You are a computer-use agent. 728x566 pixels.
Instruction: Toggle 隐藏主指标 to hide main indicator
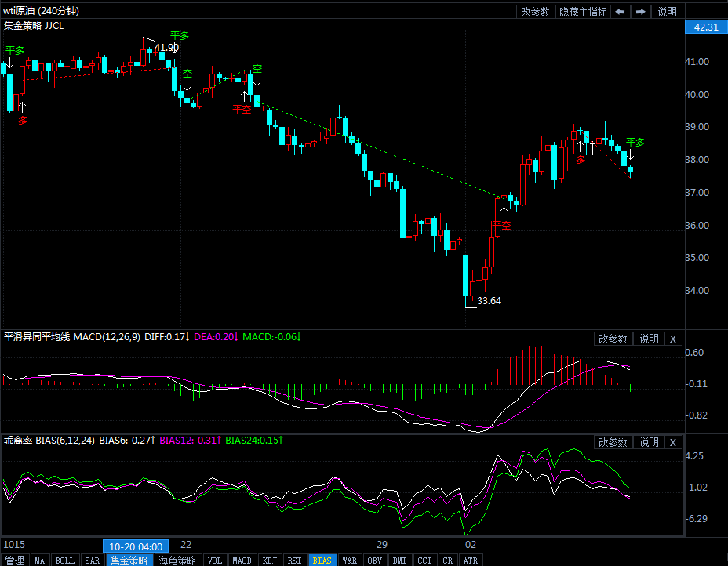click(583, 12)
